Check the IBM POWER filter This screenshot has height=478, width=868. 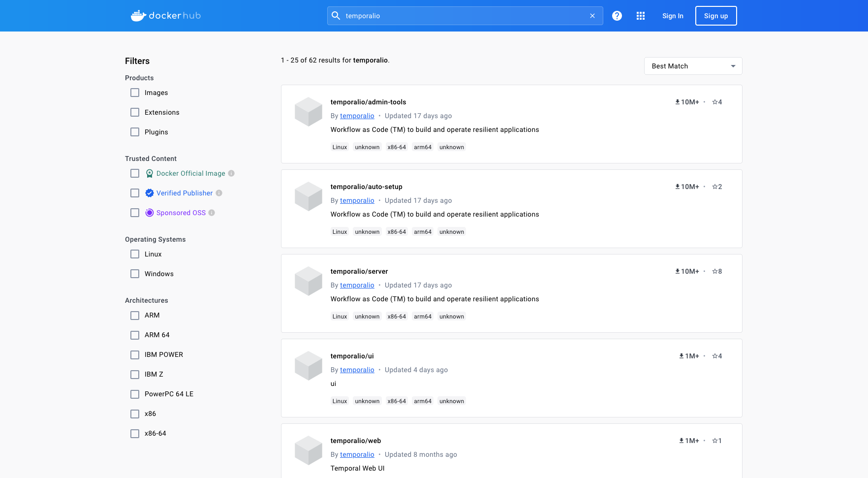click(x=135, y=354)
